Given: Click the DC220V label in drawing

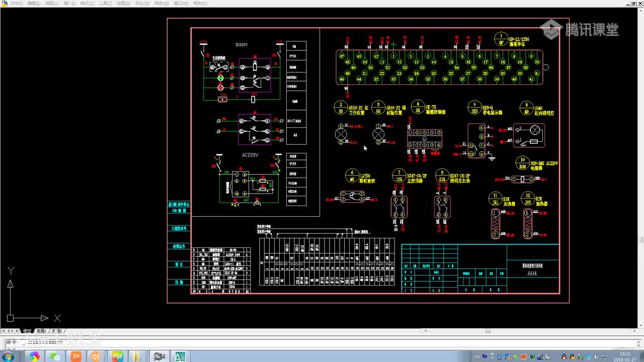Looking at the screenshot, I should tap(242, 45).
